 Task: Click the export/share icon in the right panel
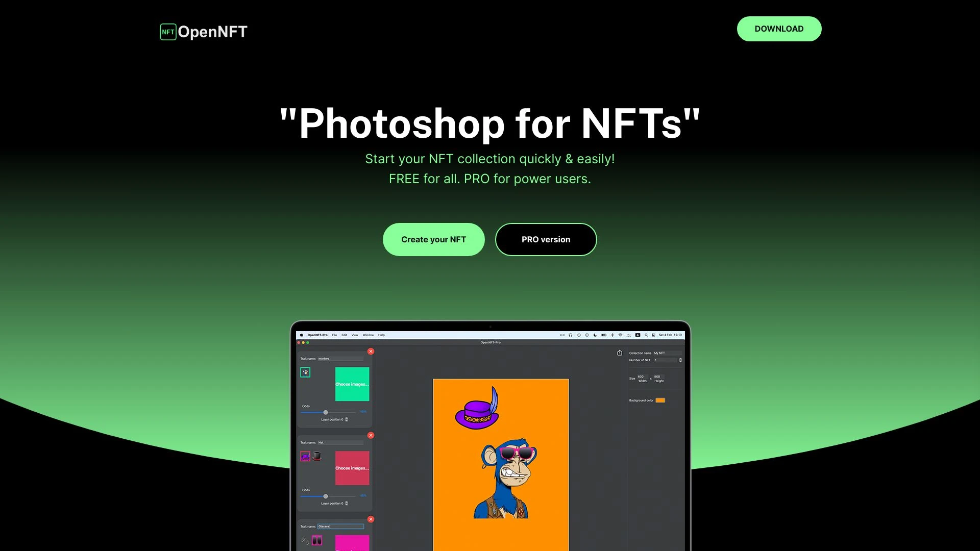click(x=620, y=353)
